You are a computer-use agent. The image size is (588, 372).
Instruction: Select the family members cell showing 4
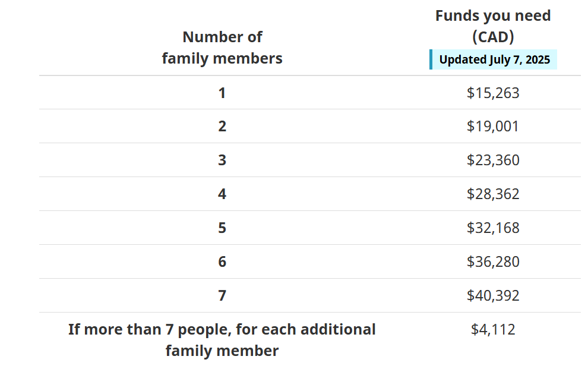coord(222,194)
